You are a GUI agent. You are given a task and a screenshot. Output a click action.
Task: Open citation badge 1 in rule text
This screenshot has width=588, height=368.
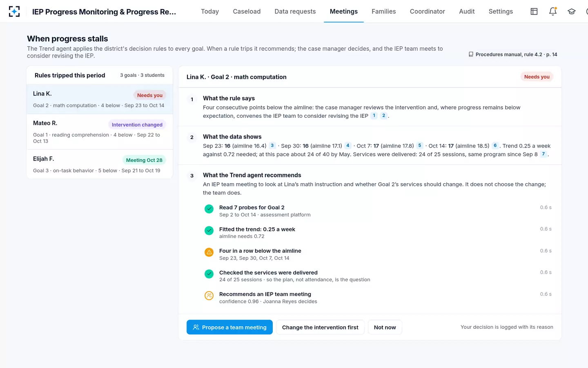(374, 116)
